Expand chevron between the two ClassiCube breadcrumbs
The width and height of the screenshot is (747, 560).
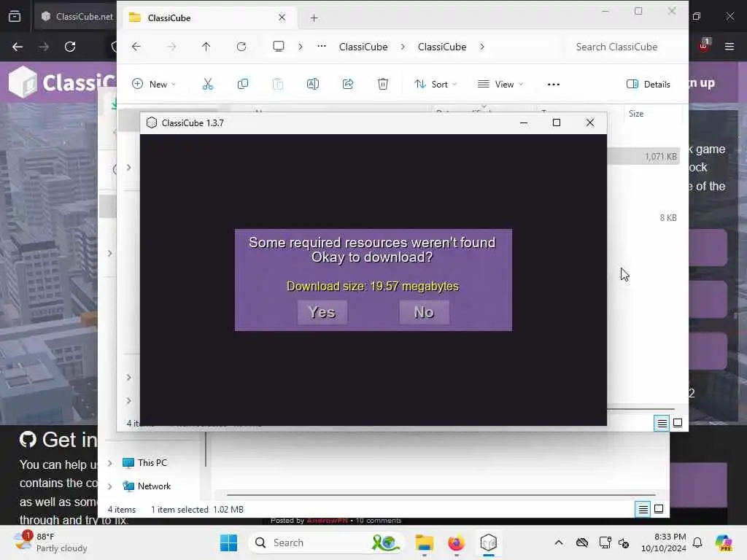[x=403, y=47]
